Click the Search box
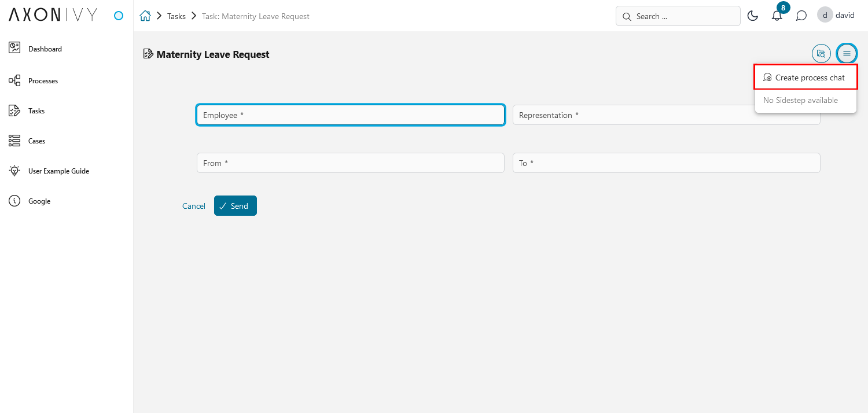The image size is (868, 413). click(x=678, y=16)
